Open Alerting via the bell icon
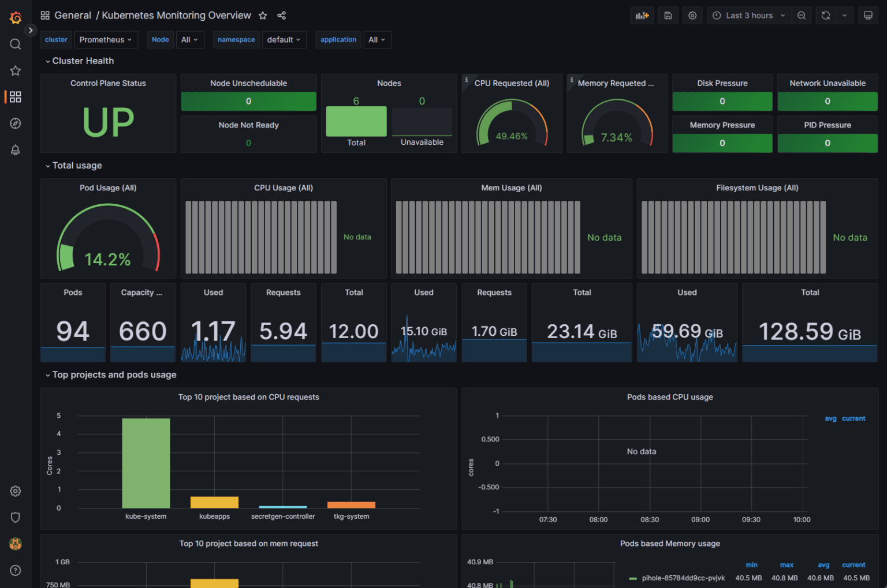 [x=15, y=149]
